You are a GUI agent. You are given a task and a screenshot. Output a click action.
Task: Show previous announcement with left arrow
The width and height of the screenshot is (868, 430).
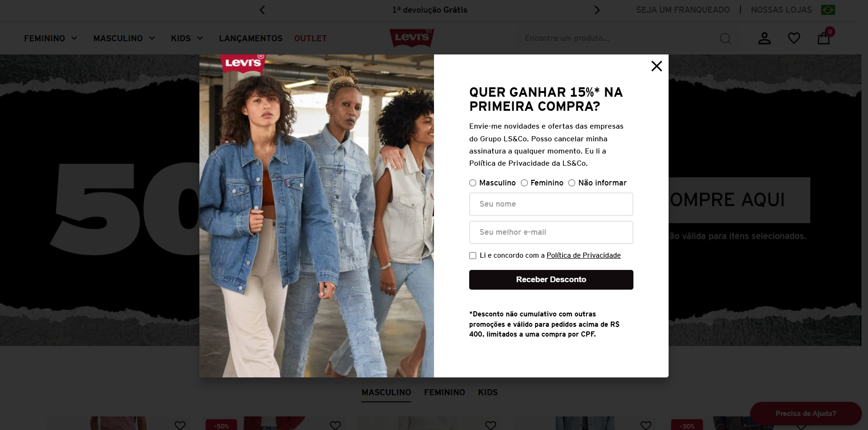pos(262,10)
